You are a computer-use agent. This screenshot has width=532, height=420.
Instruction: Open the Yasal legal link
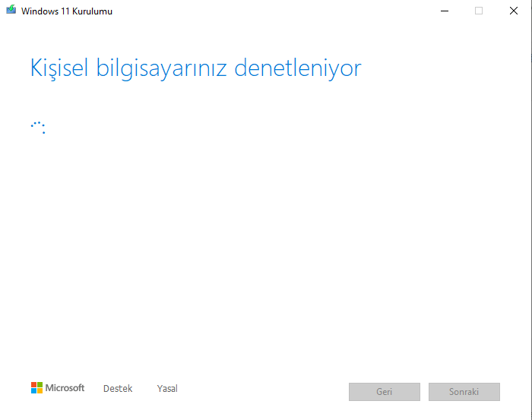pyautogui.click(x=167, y=388)
